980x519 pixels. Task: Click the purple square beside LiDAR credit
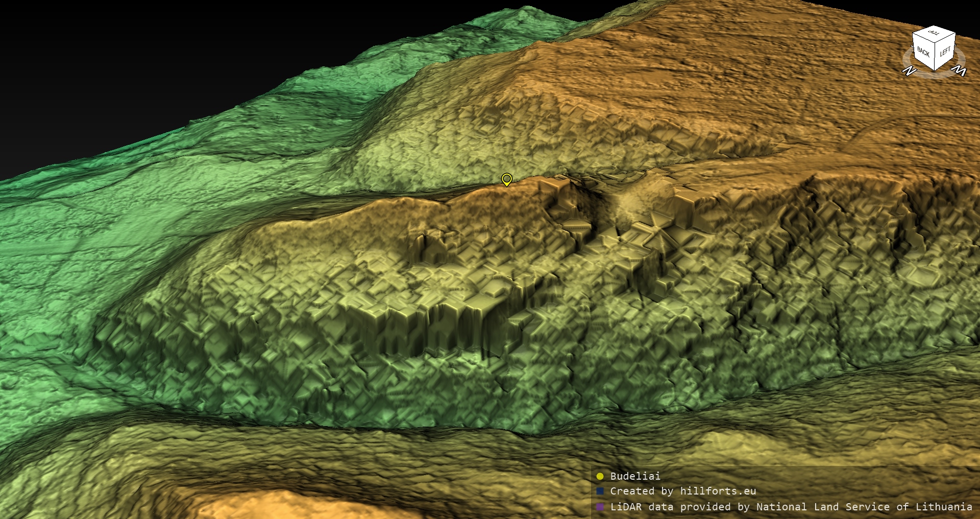pos(600,507)
